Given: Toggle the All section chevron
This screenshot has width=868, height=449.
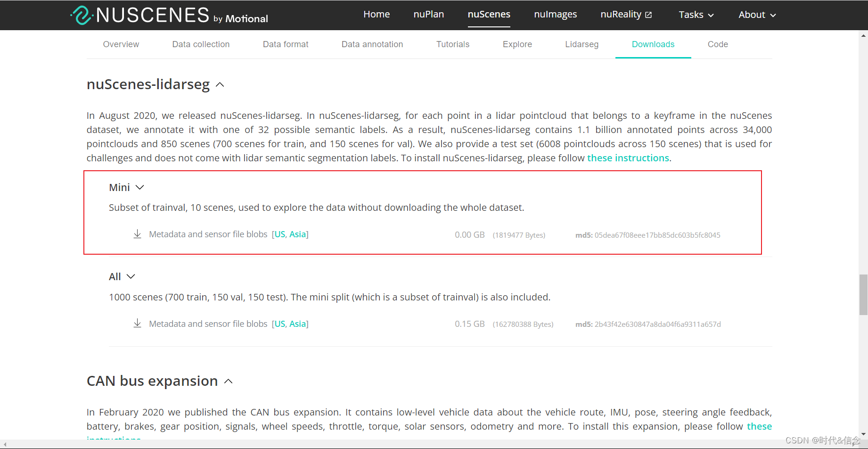Looking at the screenshot, I should (x=131, y=276).
